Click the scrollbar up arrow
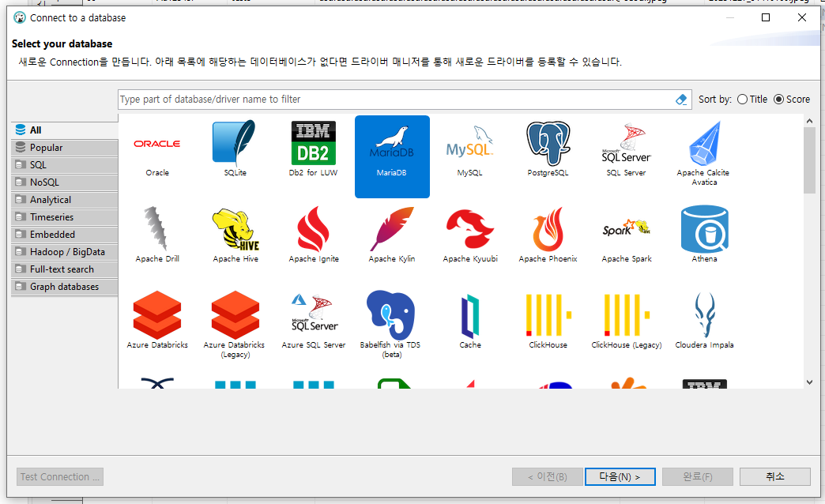 (810, 121)
